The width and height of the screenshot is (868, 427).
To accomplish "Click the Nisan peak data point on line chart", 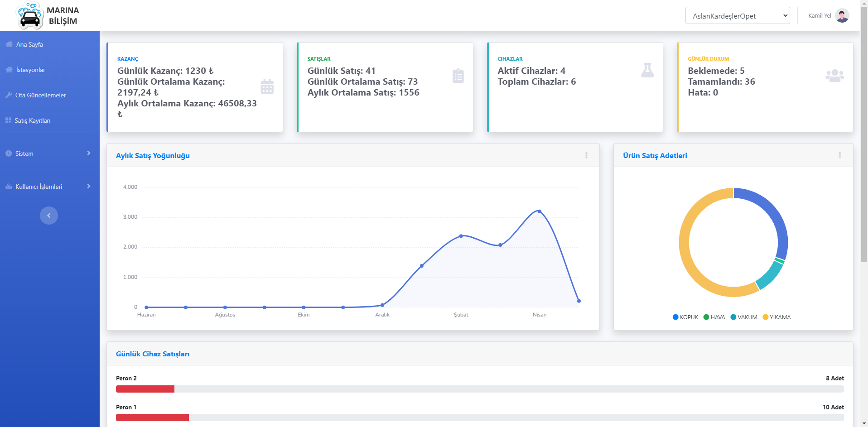I will point(540,211).
